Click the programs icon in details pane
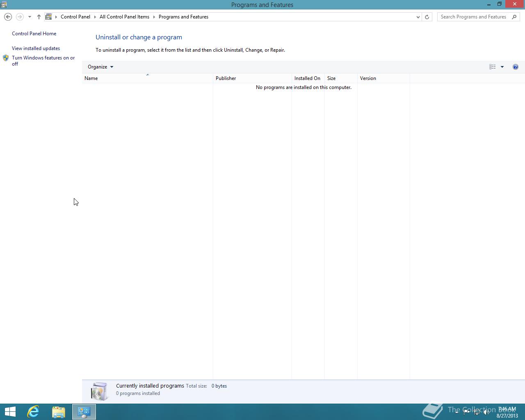 pos(99,391)
